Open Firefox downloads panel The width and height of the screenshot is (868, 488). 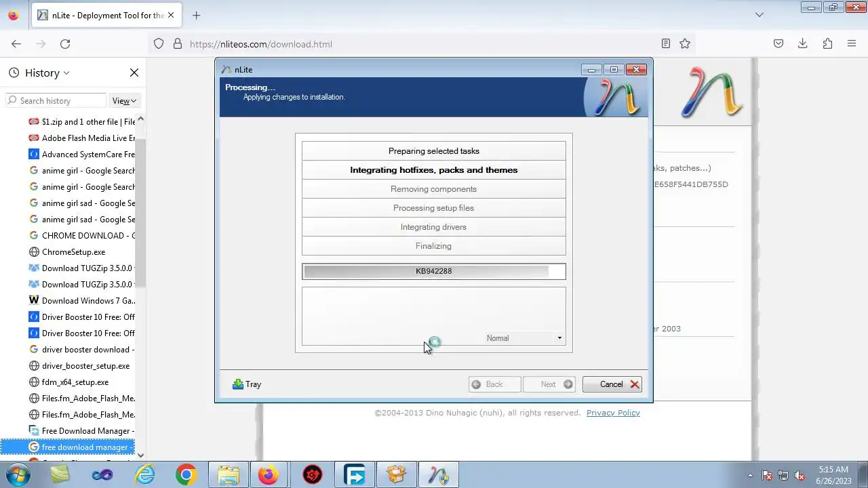[803, 44]
